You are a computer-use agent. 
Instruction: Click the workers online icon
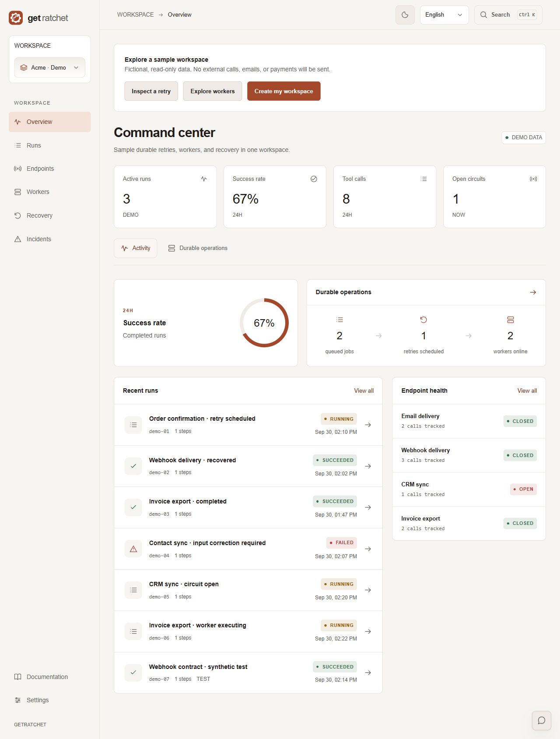[511, 320]
